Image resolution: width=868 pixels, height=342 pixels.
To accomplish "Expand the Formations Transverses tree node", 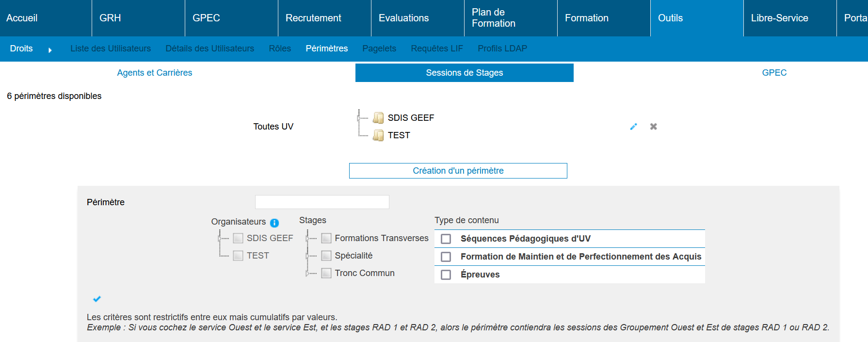I will [x=307, y=238].
